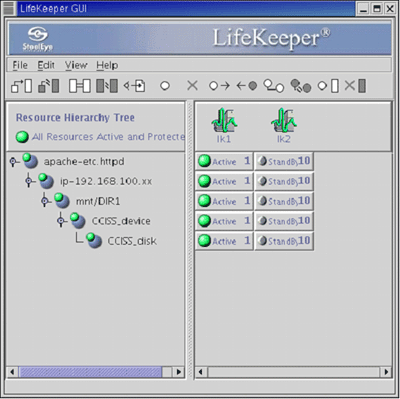Click the right pane's scroll-right arrow
400x399 pixels.
pyautogui.click(x=386, y=372)
